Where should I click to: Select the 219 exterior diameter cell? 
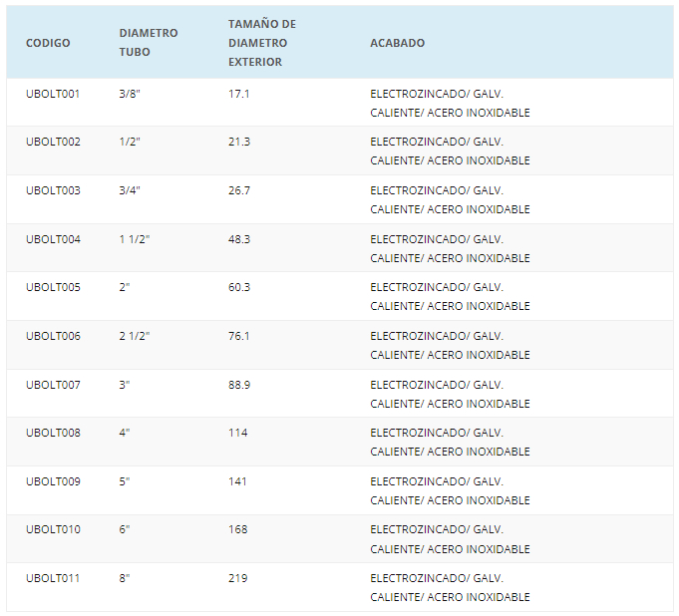pos(237,578)
